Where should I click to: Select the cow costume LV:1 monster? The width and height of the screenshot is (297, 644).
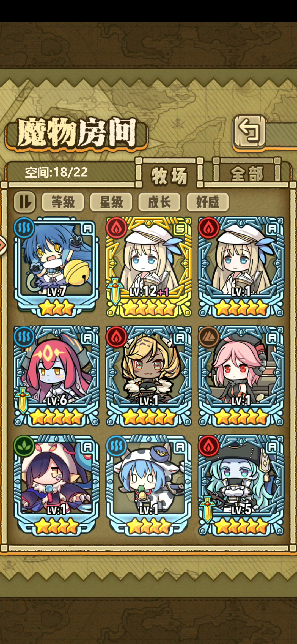tap(149, 485)
